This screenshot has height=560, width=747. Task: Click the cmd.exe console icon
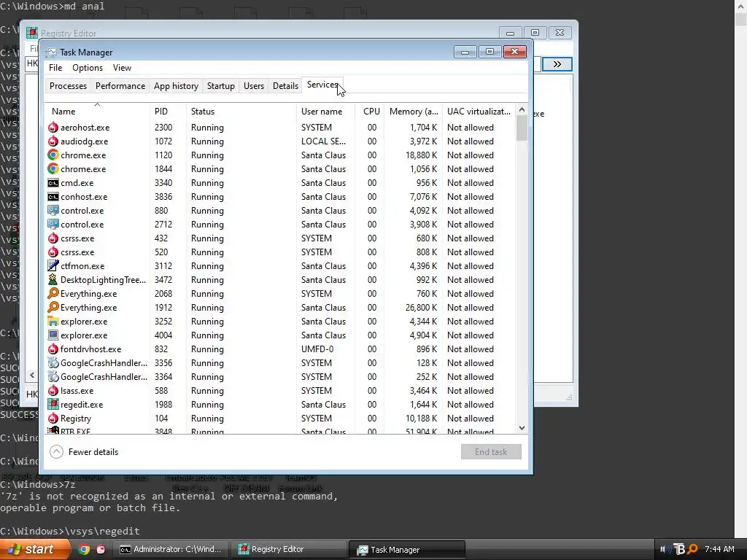tap(53, 183)
